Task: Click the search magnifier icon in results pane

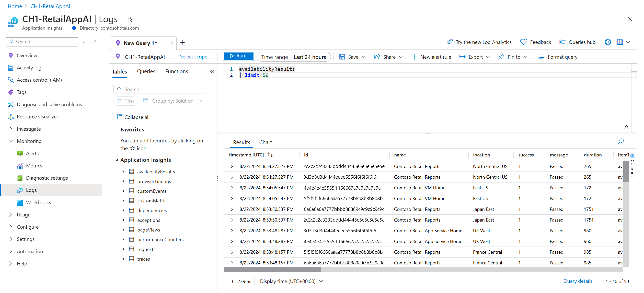Action: 620,141
